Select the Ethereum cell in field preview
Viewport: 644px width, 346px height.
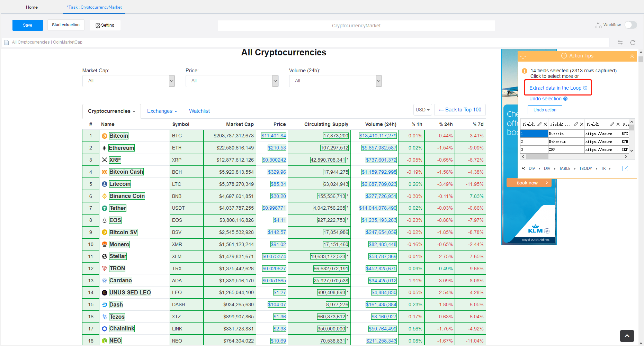(x=566, y=142)
